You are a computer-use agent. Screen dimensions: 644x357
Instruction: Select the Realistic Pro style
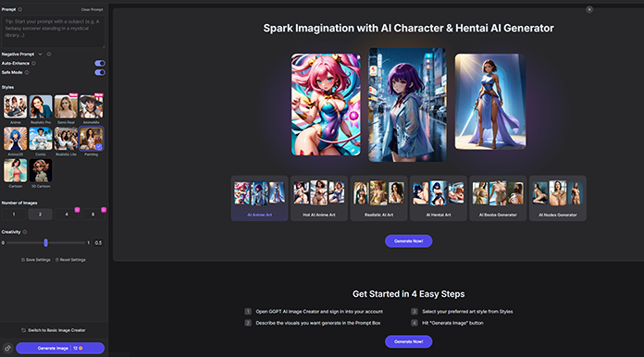tap(41, 106)
